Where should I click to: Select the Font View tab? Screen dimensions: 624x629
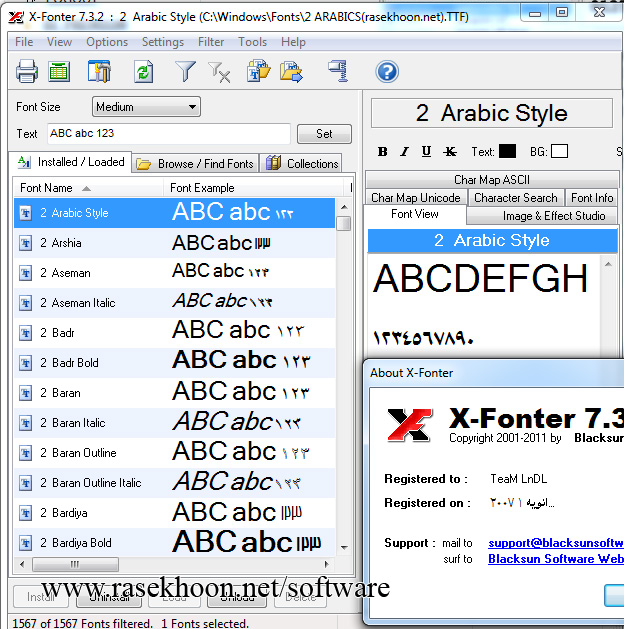coord(415,214)
